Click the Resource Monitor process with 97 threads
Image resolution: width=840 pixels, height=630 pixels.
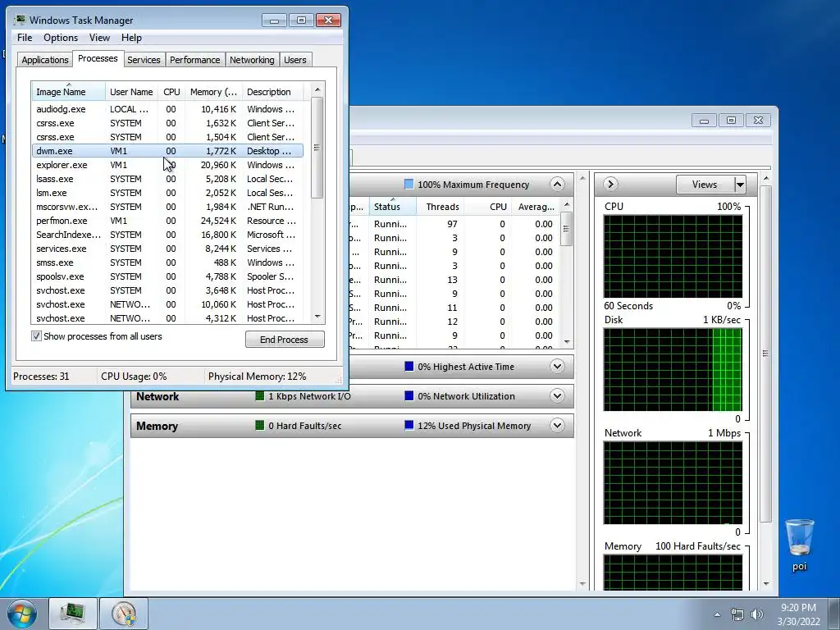click(x=453, y=224)
